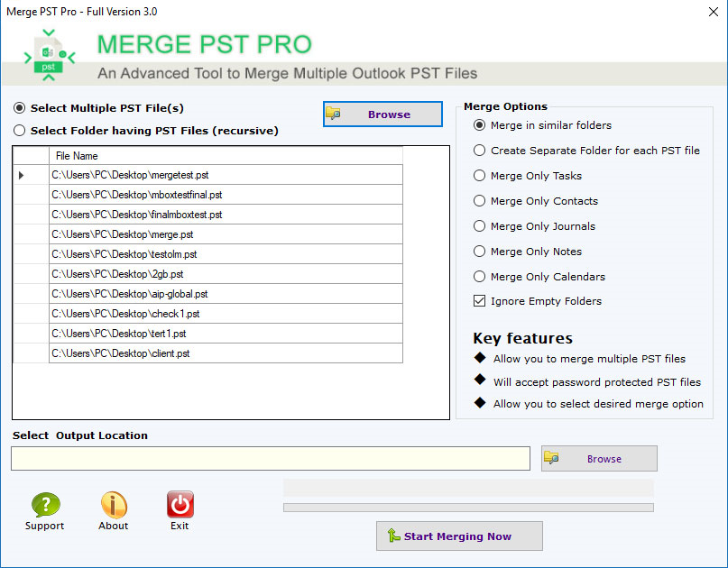Click Start Merging Now button
The height and width of the screenshot is (568, 728).
coord(459,536)
